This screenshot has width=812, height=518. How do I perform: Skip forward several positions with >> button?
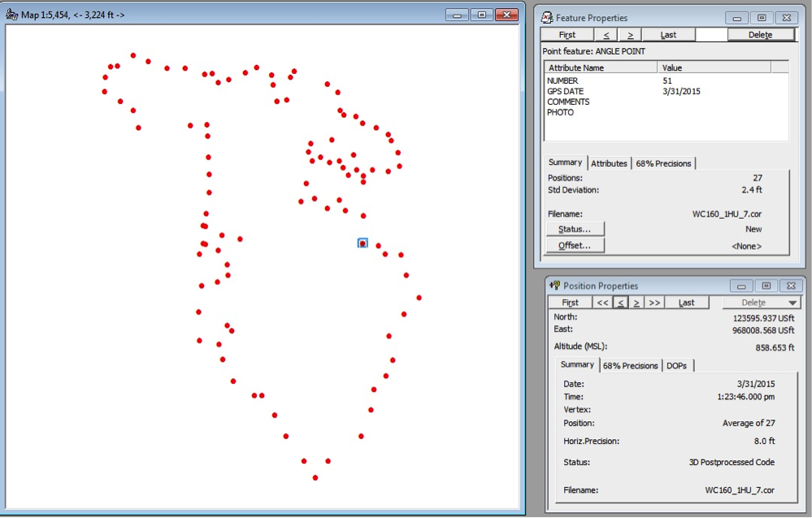click(654, 303)
